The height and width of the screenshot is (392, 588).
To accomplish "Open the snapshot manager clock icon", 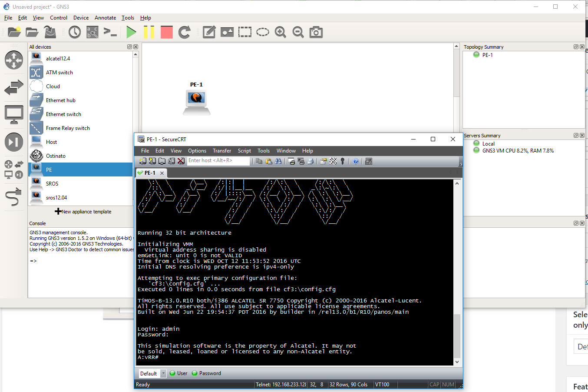I will (x=75, y=32).
